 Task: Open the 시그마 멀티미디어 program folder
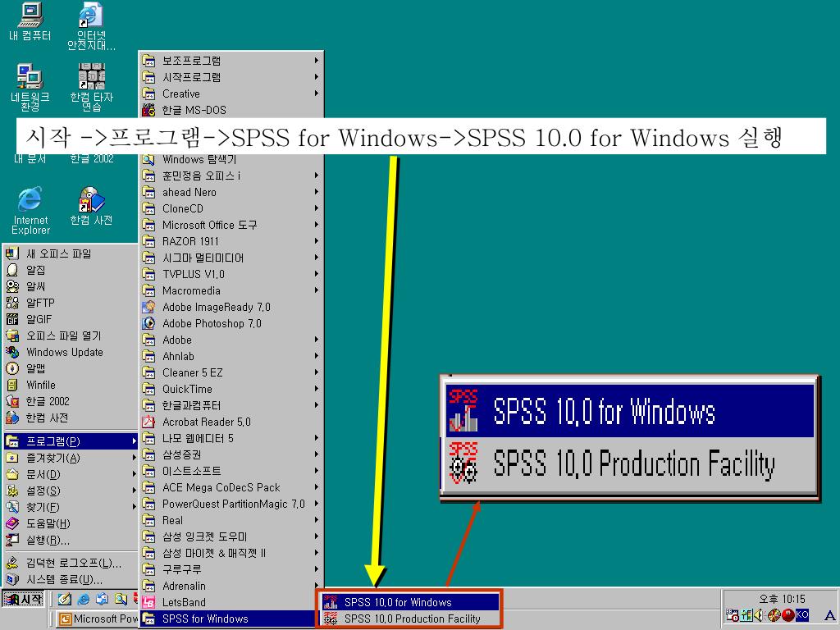[231, 258]
